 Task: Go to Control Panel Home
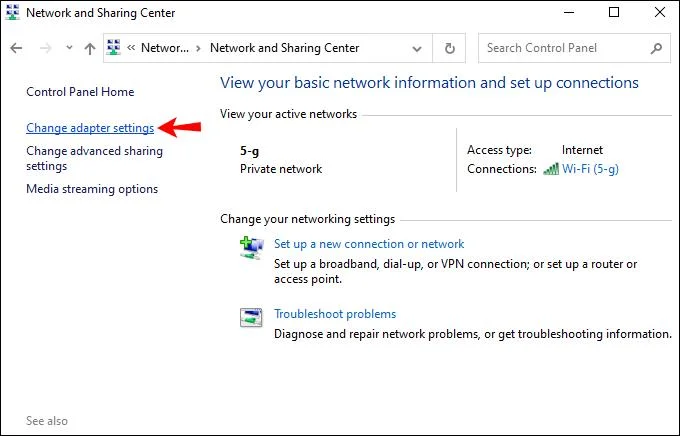click(79, 92)
